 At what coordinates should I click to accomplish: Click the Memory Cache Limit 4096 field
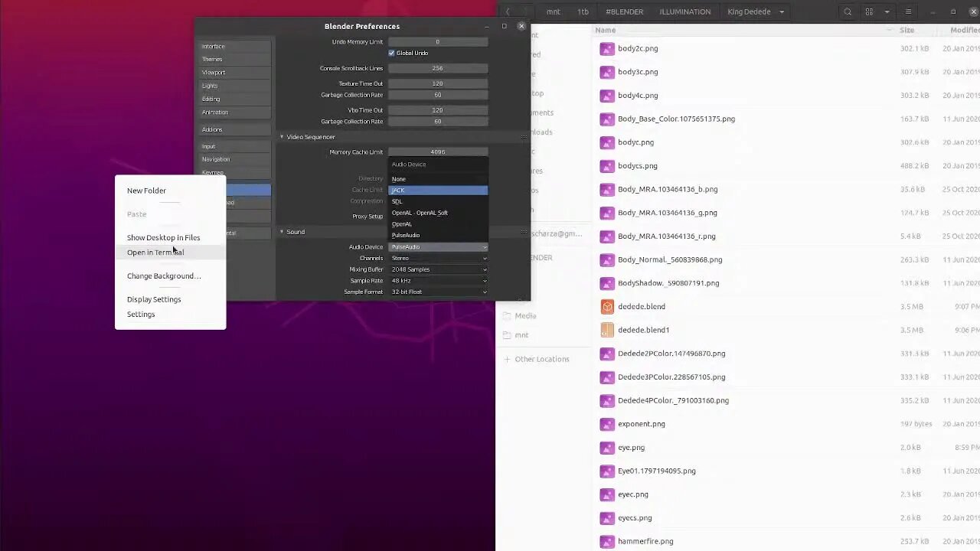pyautogui.click(x=438, y=152)
